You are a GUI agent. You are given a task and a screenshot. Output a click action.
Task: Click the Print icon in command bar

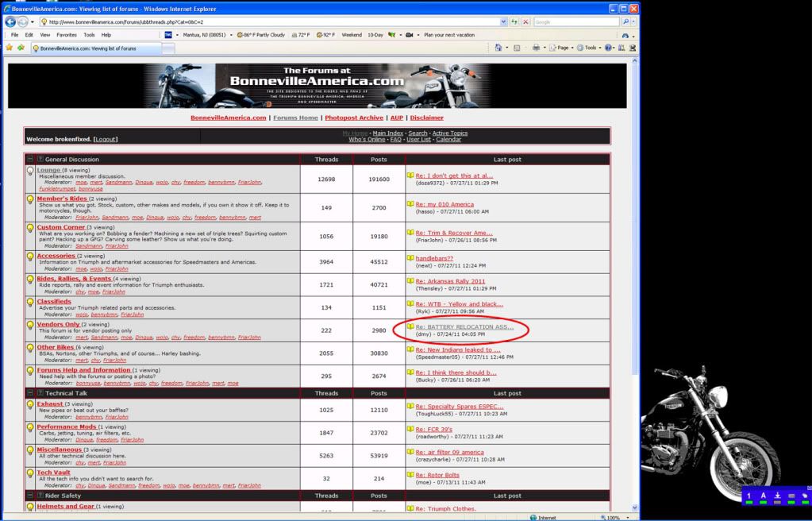click(x=537, y=48)
